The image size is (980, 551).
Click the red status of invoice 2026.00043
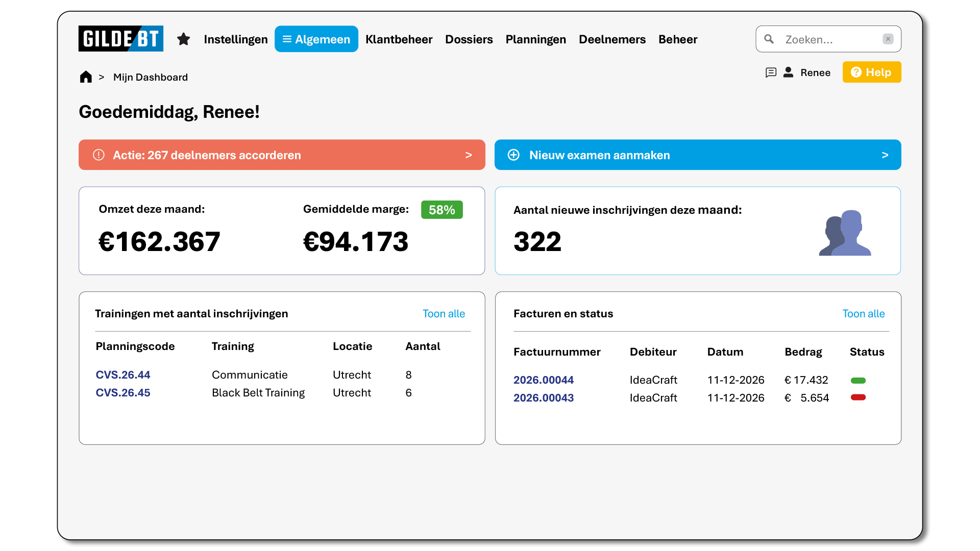859,397
